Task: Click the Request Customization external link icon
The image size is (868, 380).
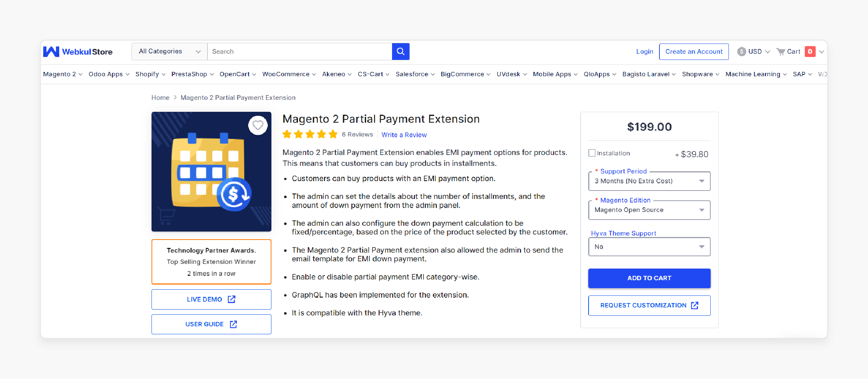Action: (695, 305)
